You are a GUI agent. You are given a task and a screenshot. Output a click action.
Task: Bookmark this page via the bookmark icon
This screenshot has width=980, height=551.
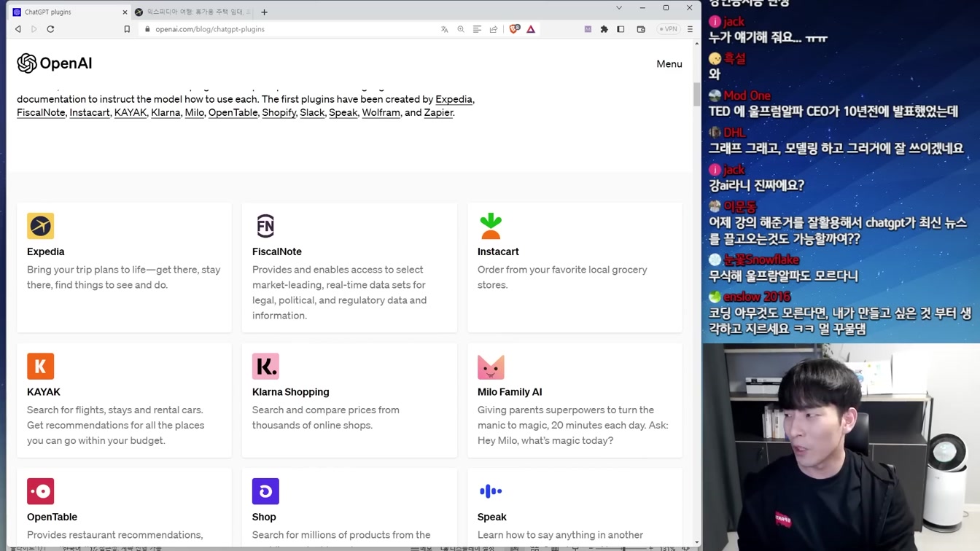[127, 29]
